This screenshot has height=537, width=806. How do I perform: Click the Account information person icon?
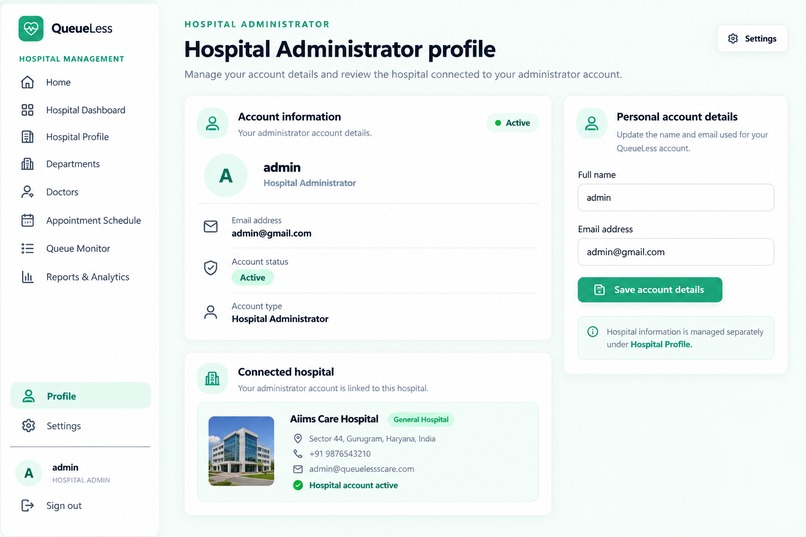click(x=212, y=123)
